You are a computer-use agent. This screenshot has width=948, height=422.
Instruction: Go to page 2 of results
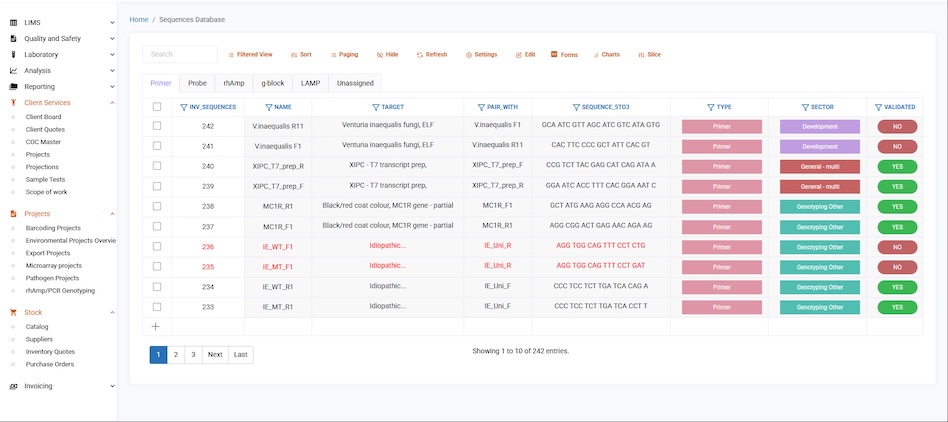175,354
